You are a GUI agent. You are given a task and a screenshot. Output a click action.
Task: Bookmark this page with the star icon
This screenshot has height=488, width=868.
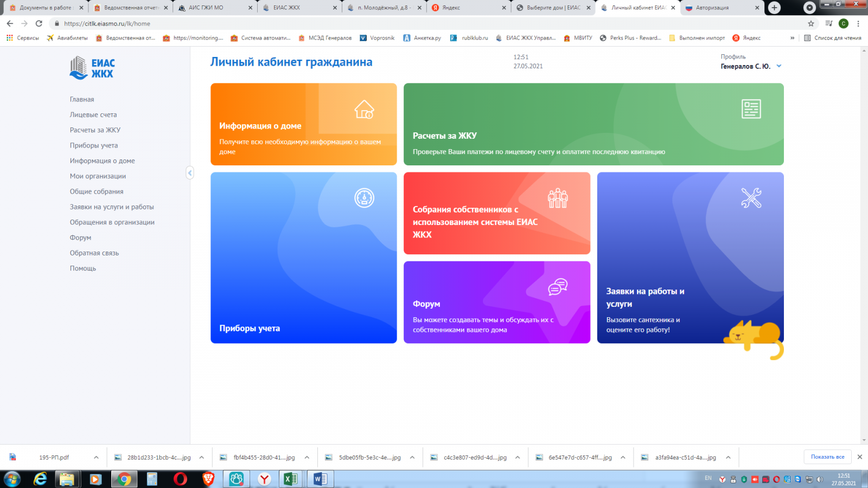click(811, 23)
